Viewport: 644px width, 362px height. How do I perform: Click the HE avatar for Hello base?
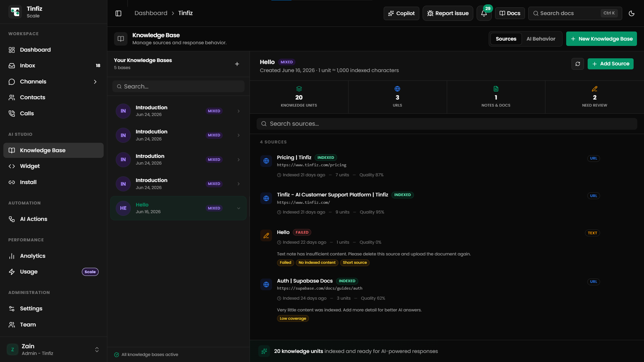coord(123,208)
